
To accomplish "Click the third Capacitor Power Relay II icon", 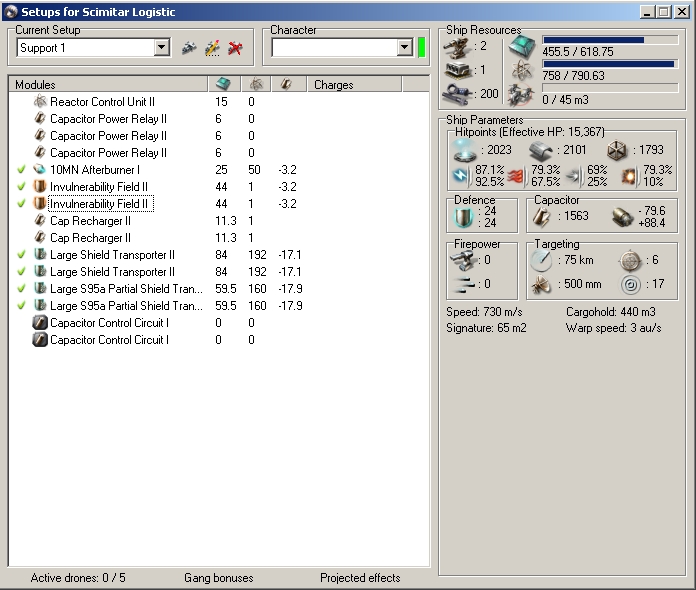I will point(40,152).
